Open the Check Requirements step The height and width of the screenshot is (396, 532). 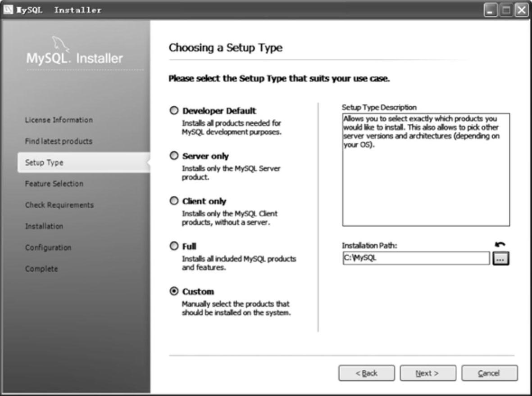point(59,205)
